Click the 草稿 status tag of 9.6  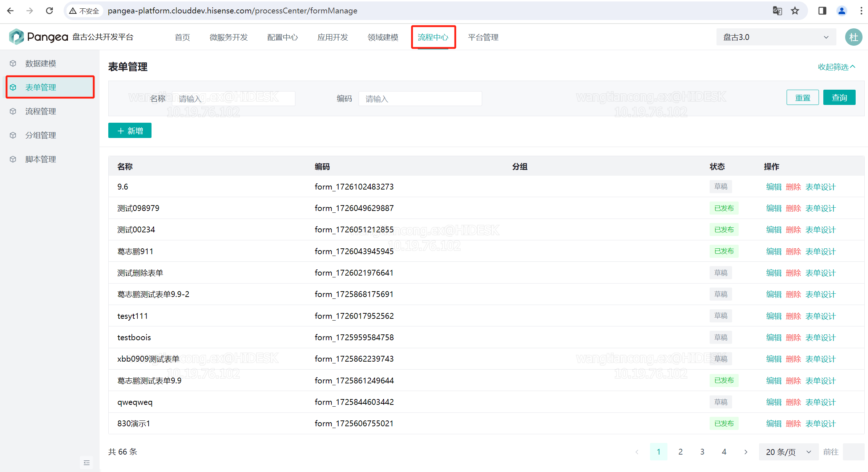click(721, 187)
